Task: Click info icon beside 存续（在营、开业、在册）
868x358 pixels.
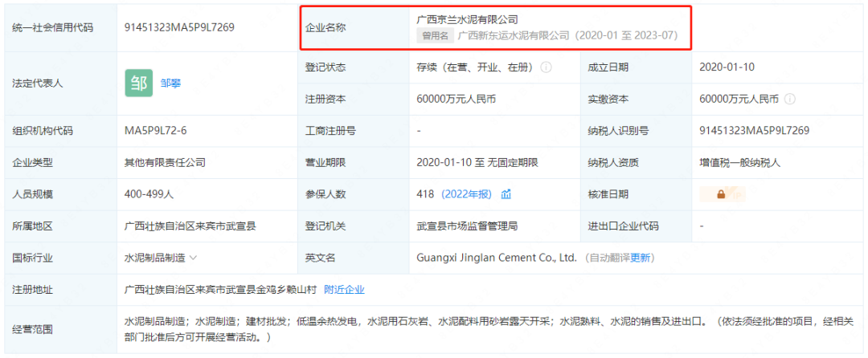Action: [546, 67]
